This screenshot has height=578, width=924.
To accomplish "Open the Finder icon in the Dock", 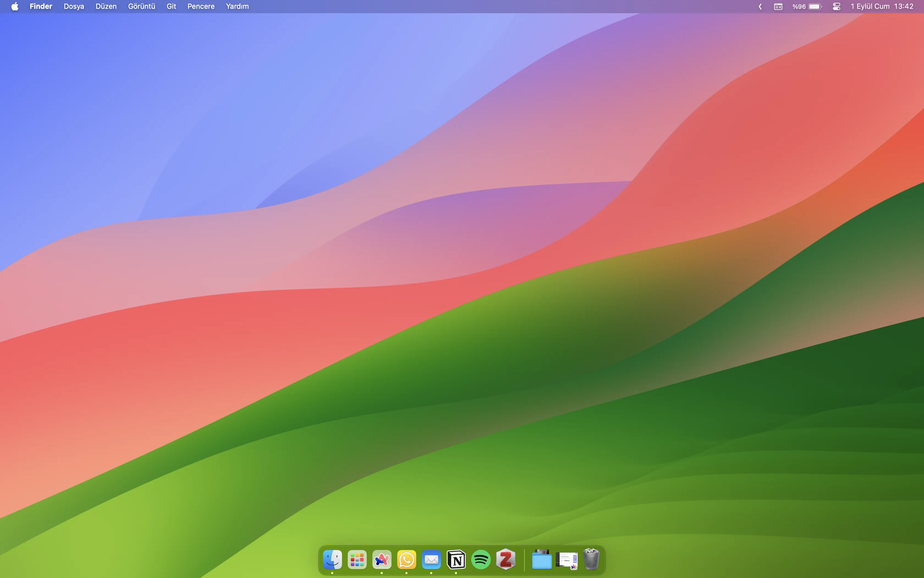I will [x=332, y=560].
